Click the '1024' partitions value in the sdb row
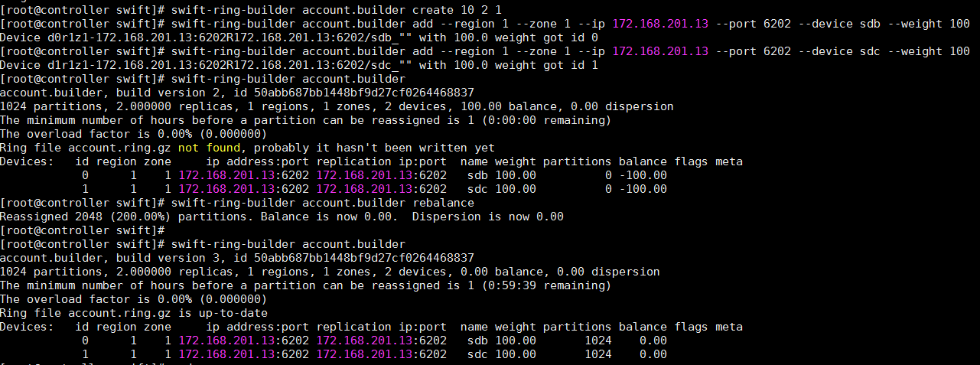This screenshot has width=980, height=365. (x=598, y=341)
